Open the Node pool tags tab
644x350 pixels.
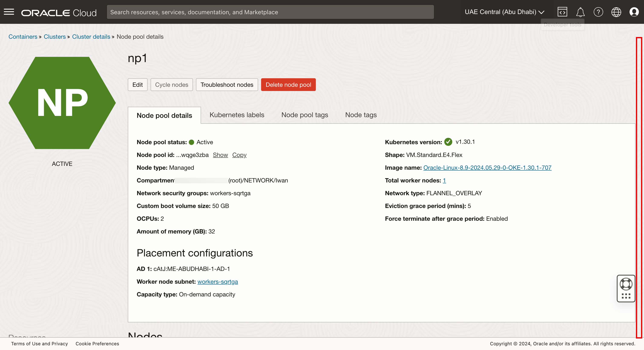305,115
